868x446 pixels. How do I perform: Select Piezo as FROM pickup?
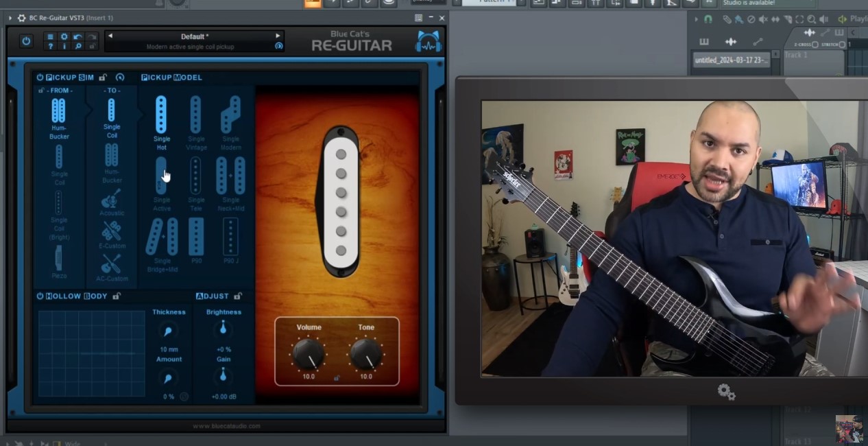click(59, 262)
